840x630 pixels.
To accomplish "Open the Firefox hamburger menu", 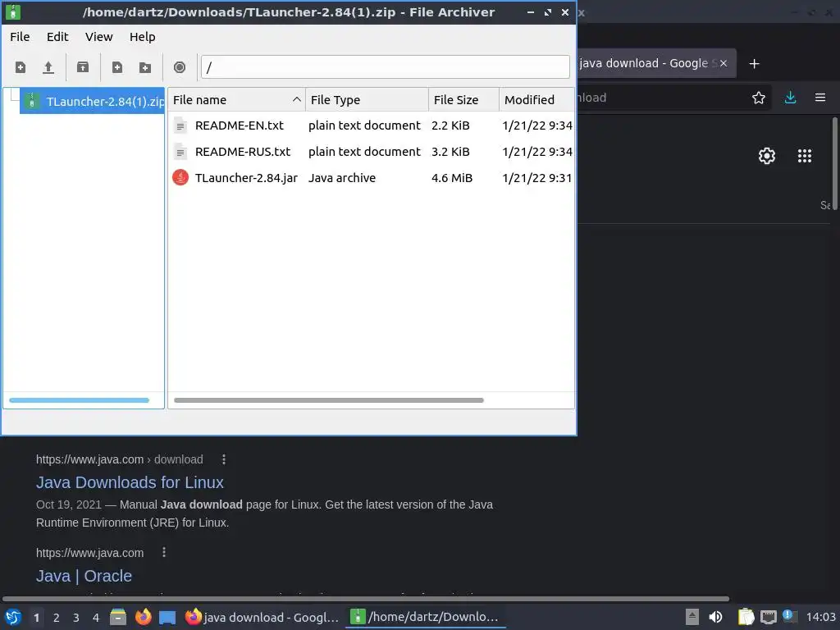I will click(820, 98).
